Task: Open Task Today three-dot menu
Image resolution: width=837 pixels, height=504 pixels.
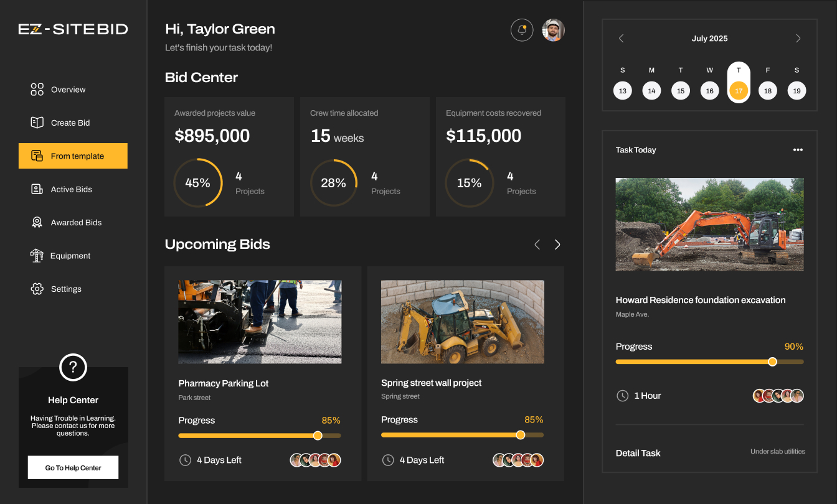Action: pyautogui.click(x=798, y=150)
